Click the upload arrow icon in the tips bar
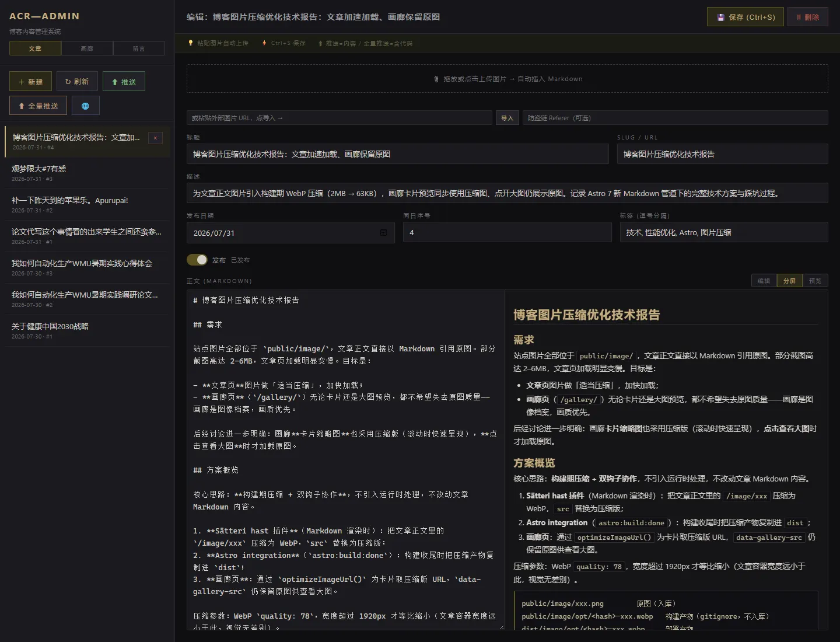The width and height of the screenshot is (840, 642). [320, 43]
